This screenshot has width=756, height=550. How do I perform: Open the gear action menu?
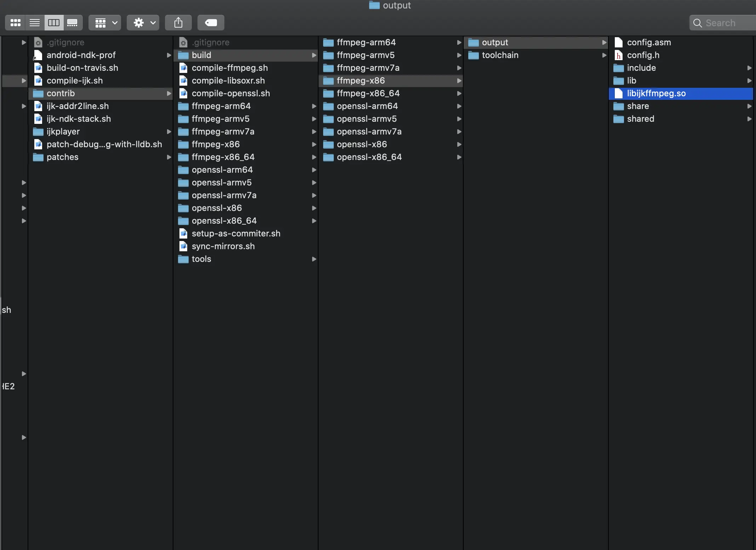(143, 23)
